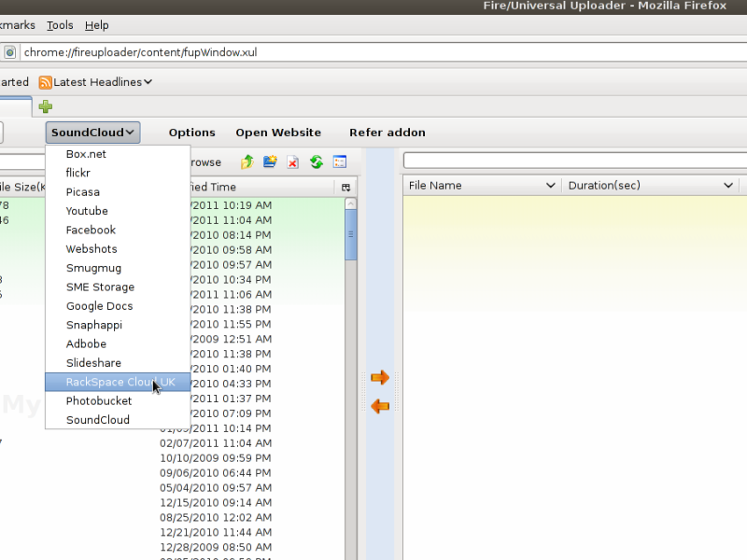Click the local file list scrollbar thumb
Image resolution: width=747 pixels, height=560 pixels.
[351, 234]
